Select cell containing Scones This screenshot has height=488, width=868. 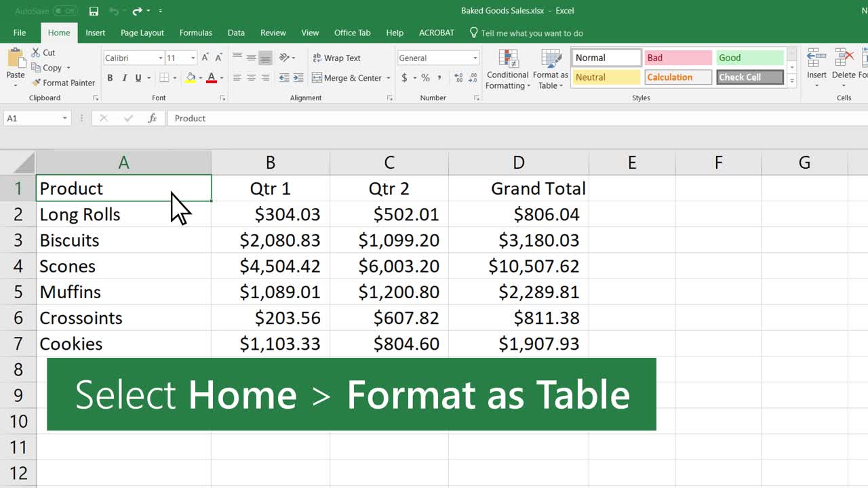[x=123, y=266]
